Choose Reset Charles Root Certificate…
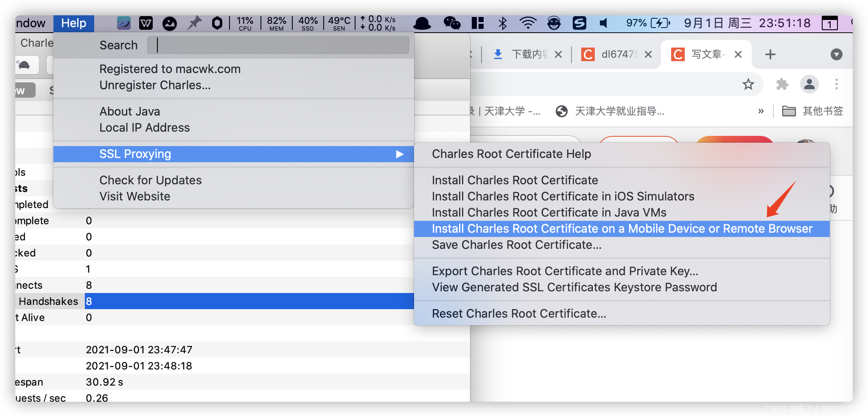This screenshot has width=868, height=417. pyautogui.click(x=518, y=313)
